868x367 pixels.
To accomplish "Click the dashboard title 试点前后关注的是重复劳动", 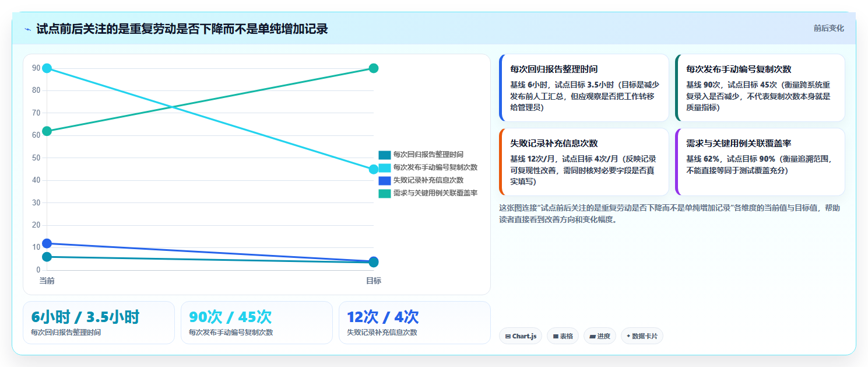I will click(182, 29).
